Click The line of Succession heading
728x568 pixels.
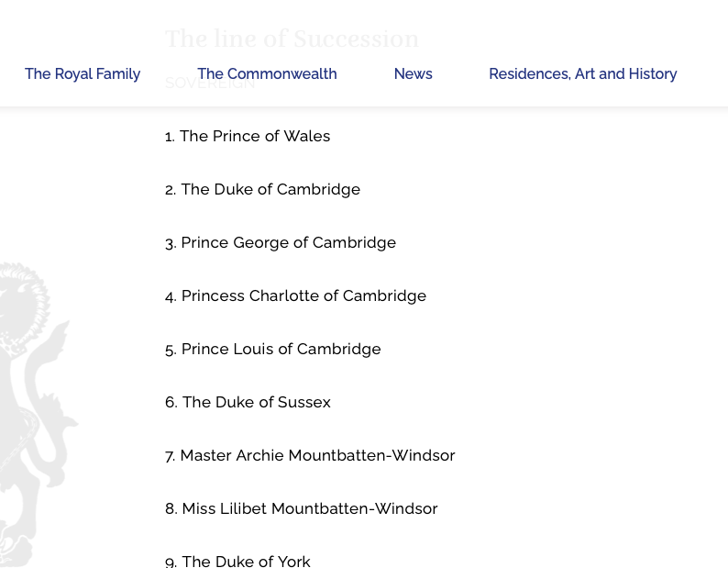pyautogui.click(x=292, y=39)
